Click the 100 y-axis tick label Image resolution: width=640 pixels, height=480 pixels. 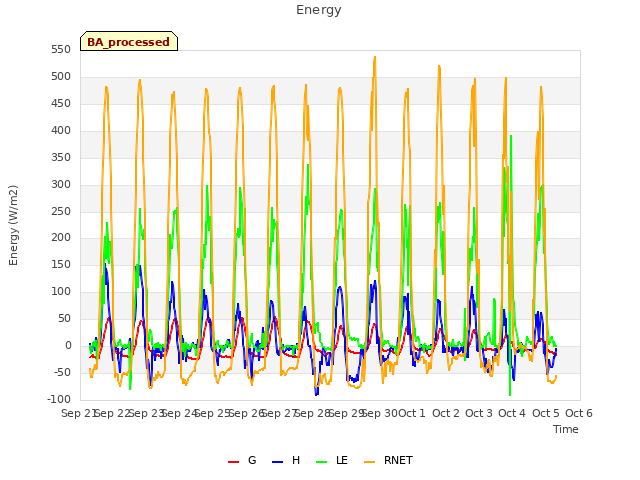point(61,291)
